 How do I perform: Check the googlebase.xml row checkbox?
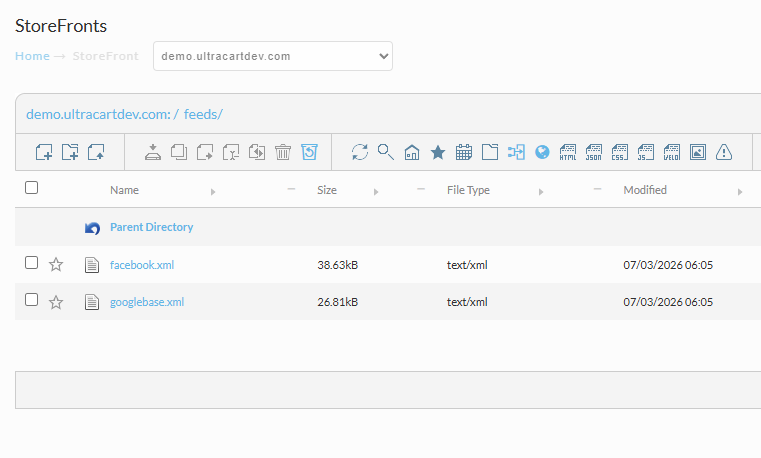(x=32, y=300)
